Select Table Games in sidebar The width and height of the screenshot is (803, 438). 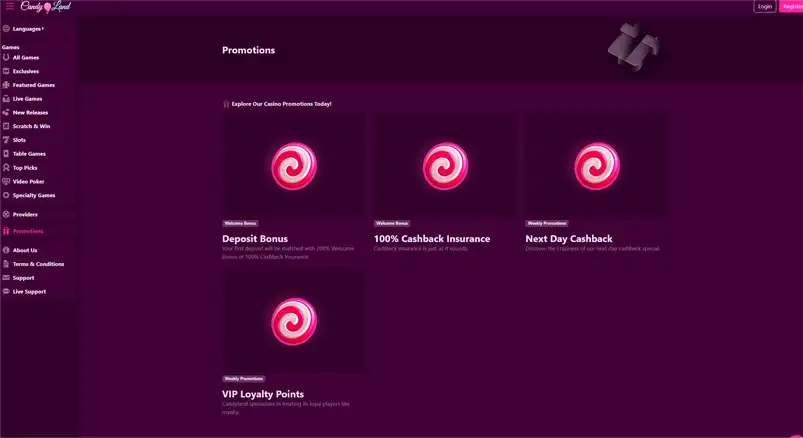[29, 154]
